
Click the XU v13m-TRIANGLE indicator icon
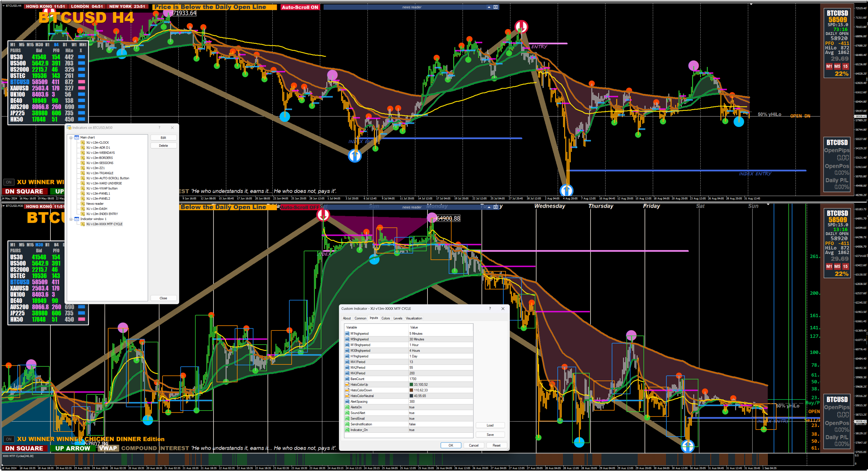tap(83, 173)
